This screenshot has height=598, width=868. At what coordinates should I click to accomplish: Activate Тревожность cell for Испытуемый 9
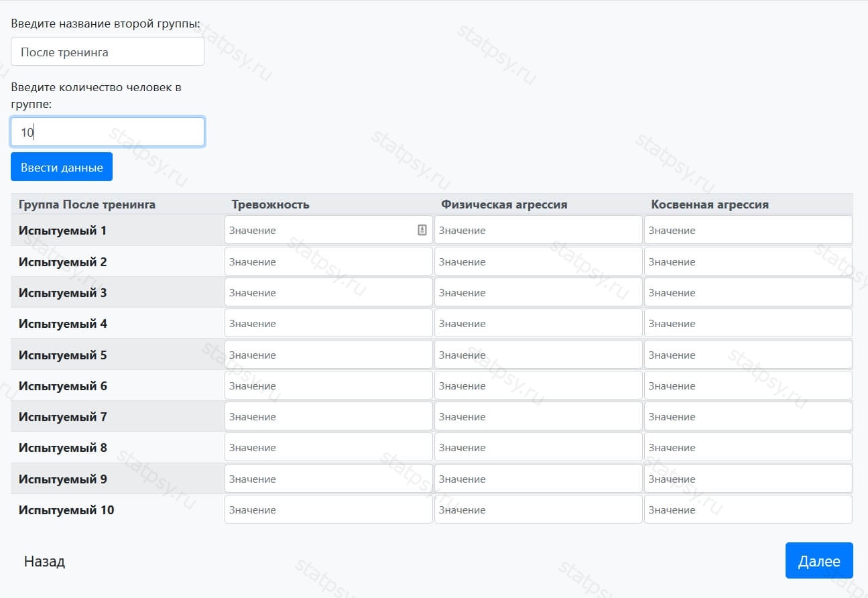(328, 479)
